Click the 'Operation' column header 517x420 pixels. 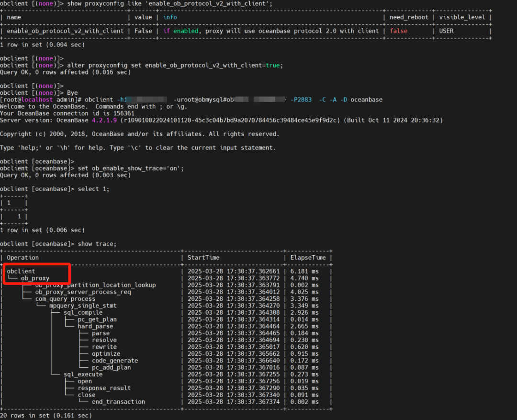23,258
